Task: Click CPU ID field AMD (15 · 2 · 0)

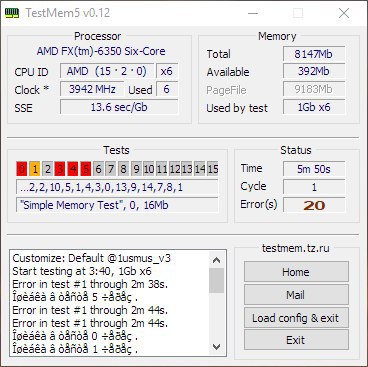Action: coord(107,71)
